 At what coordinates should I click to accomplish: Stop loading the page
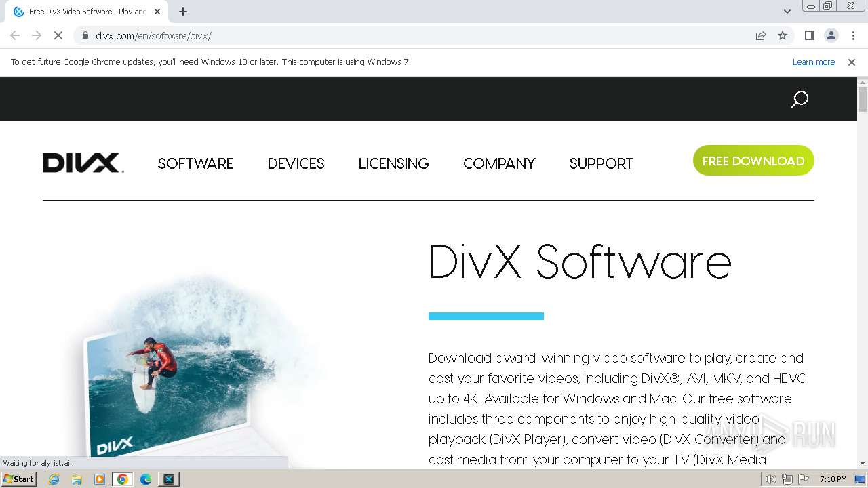coord(58,35)
